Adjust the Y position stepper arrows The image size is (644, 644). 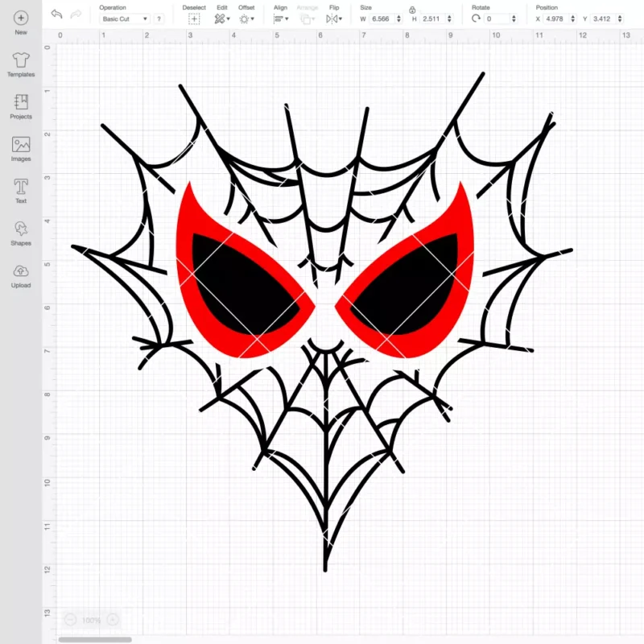[x=620, y=19]
